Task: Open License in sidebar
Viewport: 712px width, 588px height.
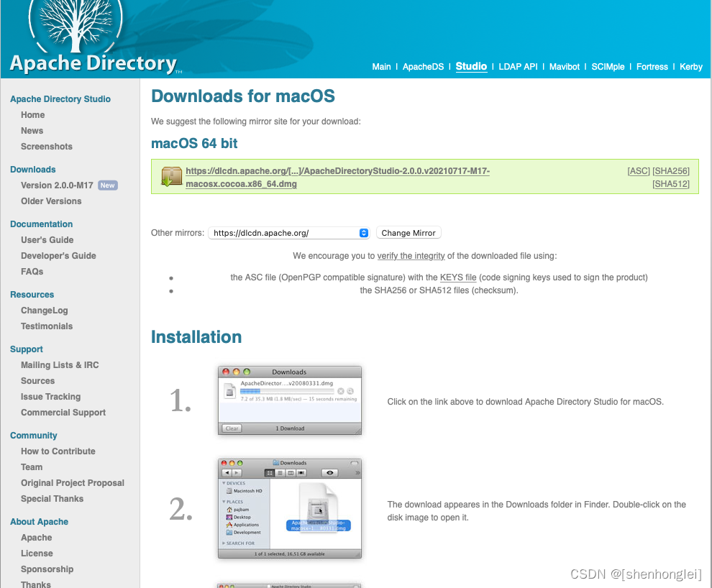Action: [x=37, y=553]
